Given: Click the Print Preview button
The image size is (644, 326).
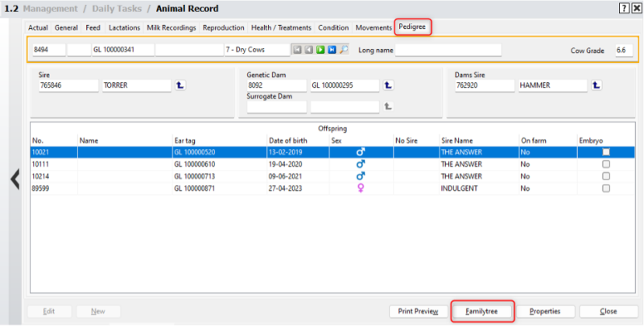Looking at the screenshot, I should point(418,311).
